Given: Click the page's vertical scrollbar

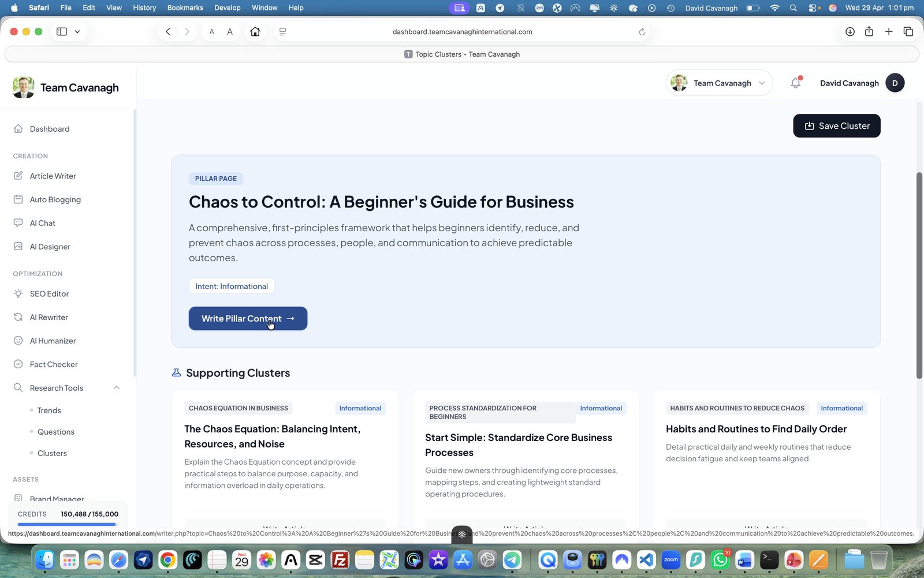Looking at the screenshot, I should (x=919, y=276).
